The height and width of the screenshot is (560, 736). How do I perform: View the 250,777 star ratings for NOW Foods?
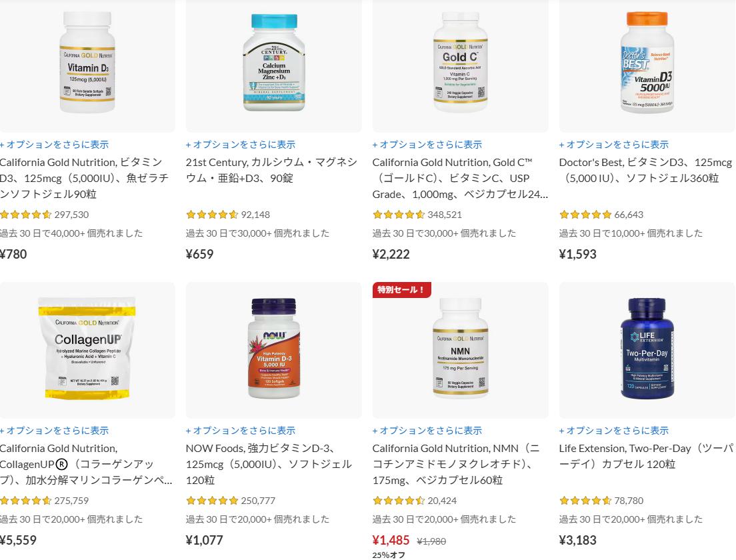point(231,501)
